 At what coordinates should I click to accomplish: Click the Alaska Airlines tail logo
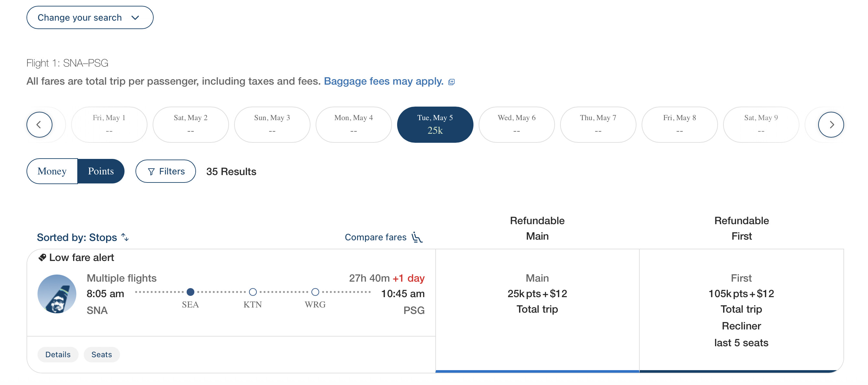pyautogui.click(x=57, y=294)
